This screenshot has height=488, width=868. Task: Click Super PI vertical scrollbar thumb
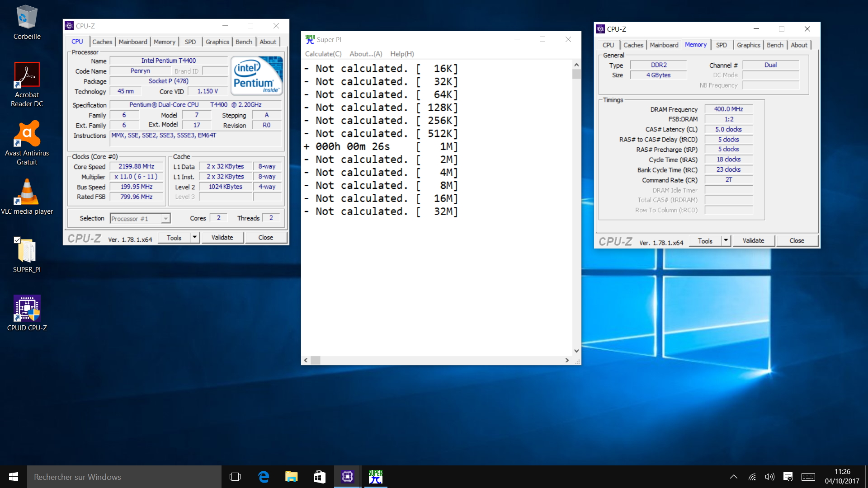[576, 74]
